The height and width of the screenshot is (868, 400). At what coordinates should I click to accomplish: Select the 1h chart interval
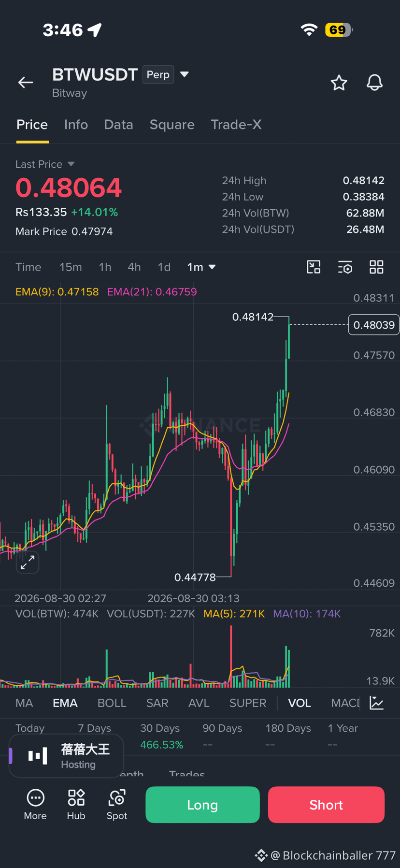click(105, 267)
